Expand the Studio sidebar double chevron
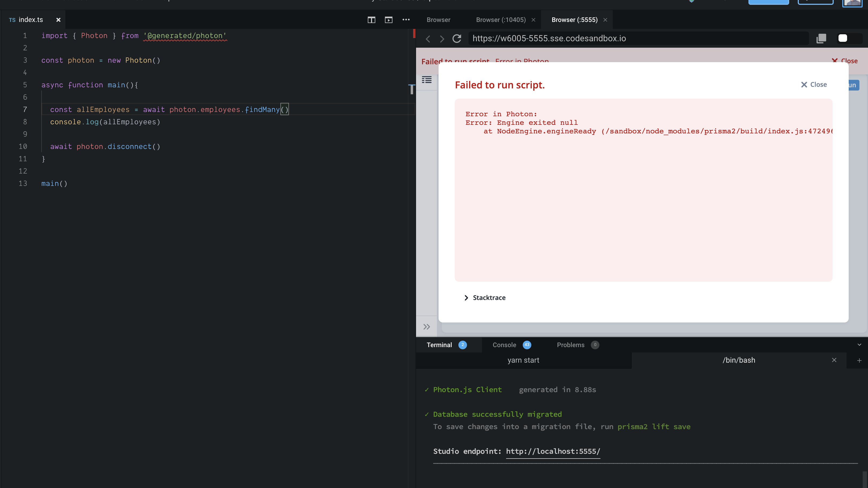This screenshot has height=488, width=868. [426, 327]
